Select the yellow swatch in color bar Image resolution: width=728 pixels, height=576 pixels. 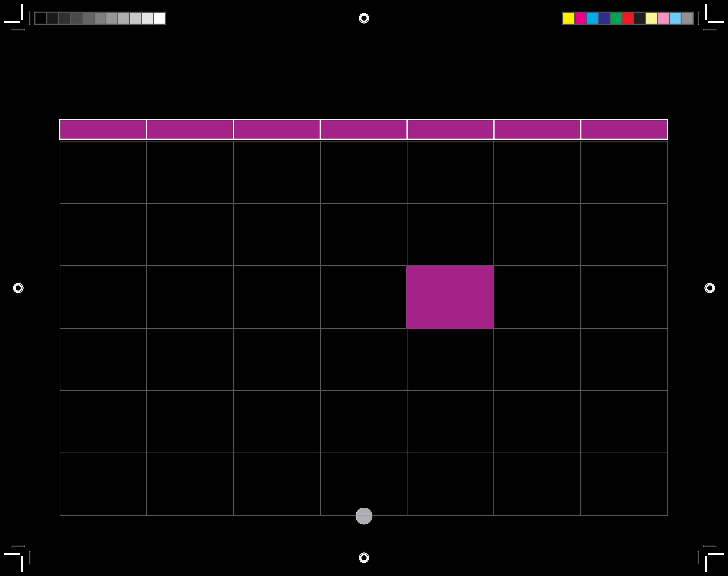(568, 18)
